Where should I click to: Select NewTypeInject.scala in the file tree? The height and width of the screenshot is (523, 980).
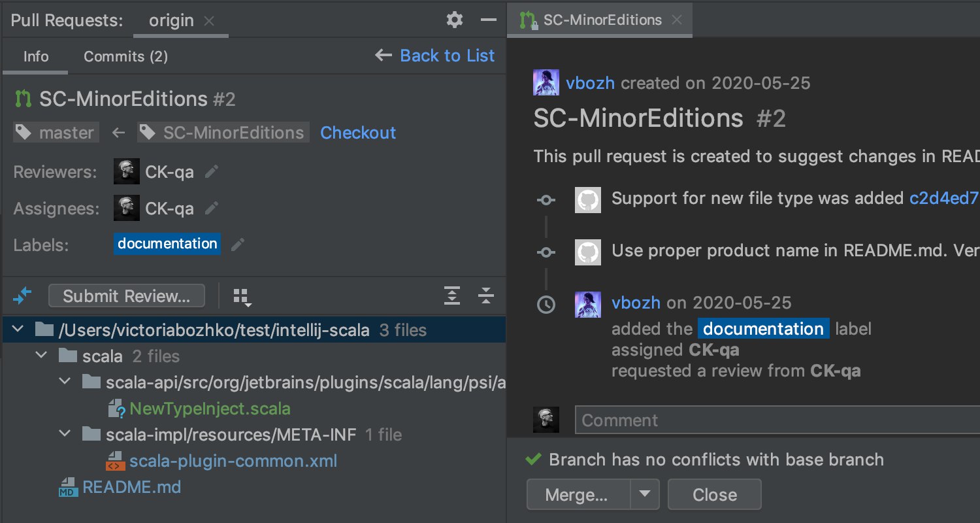point(210,409)
